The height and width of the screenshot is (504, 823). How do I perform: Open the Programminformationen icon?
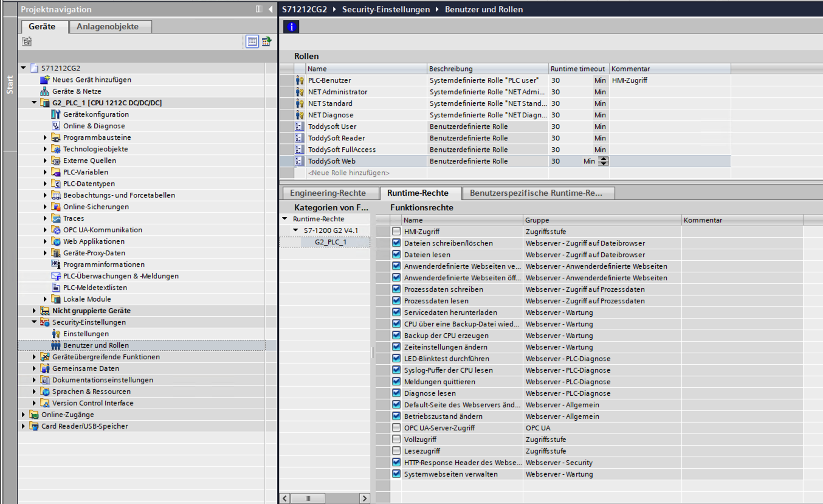pos(56,264)
